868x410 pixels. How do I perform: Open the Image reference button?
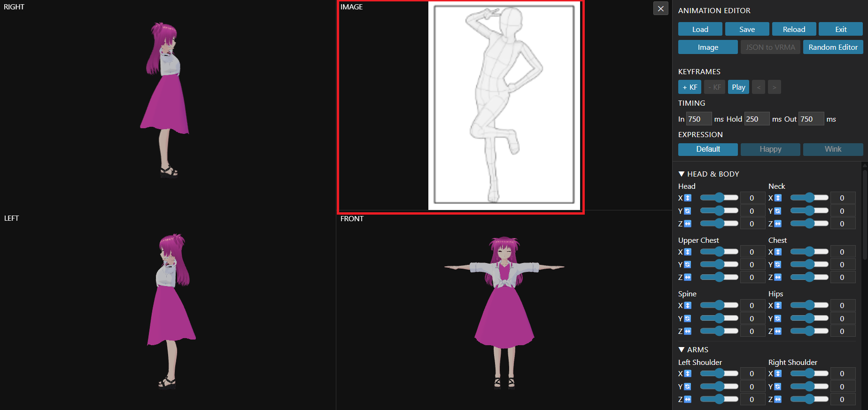pyautogui.click(x=708, y=47)
